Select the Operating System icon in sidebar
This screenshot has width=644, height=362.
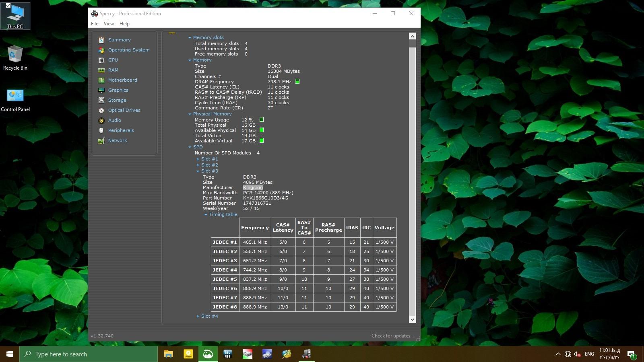[101, 50]
